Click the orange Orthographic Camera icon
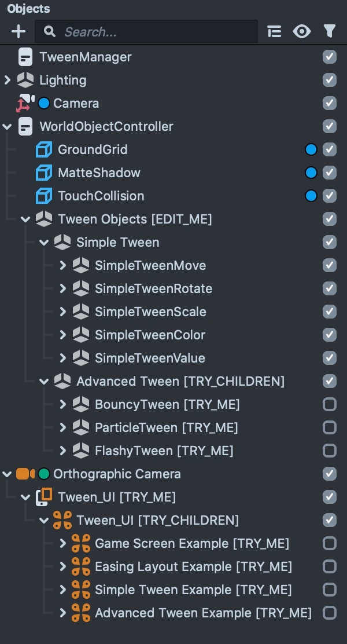Viewport: 347px width, 644px height. (x=25, y=474)
